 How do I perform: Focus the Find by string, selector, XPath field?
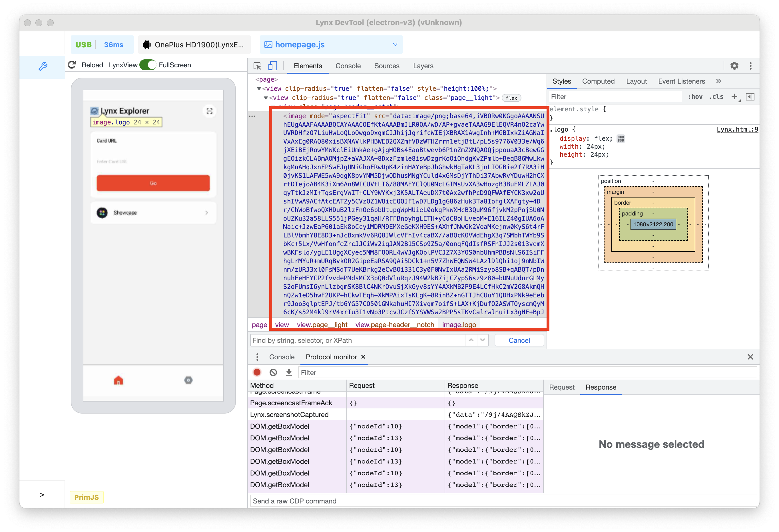358,340
